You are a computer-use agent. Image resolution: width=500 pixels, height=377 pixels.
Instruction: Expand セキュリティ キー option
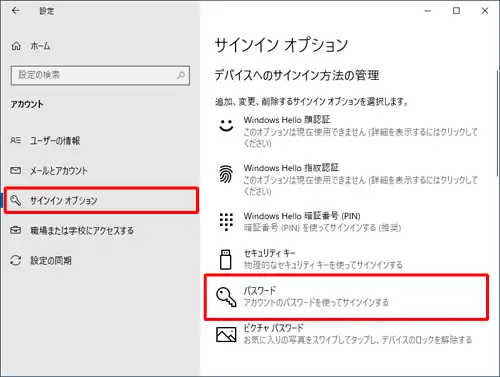(x=347, y=259)
